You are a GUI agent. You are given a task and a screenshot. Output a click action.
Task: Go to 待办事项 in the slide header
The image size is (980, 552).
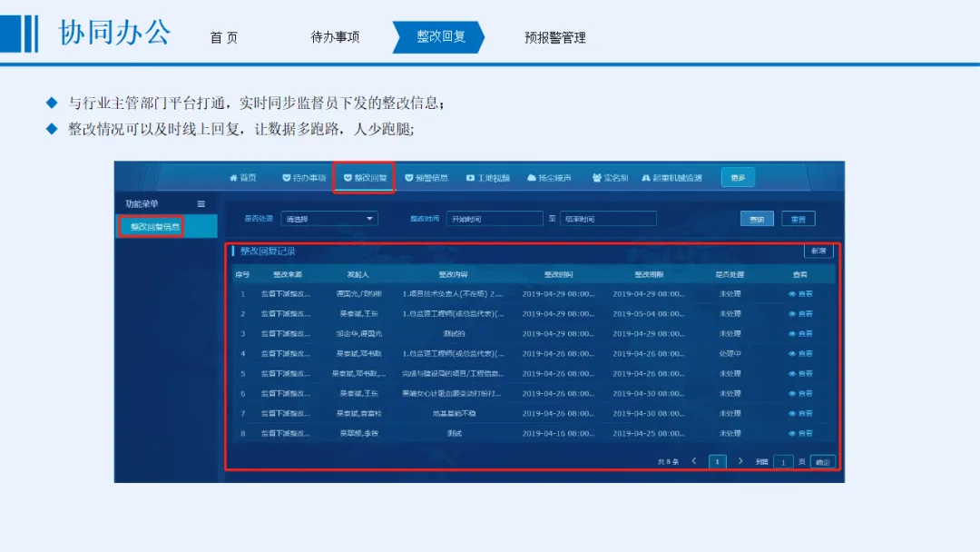[x=335, y=37]
